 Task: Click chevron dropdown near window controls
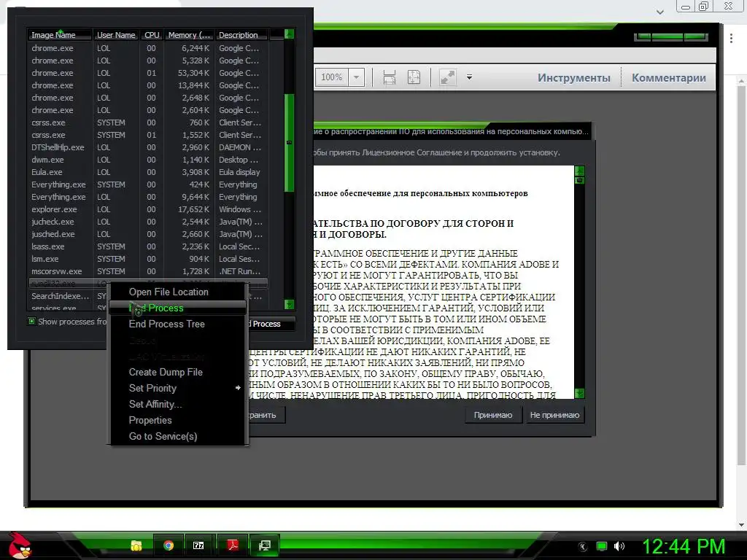(x=659, y=12)
